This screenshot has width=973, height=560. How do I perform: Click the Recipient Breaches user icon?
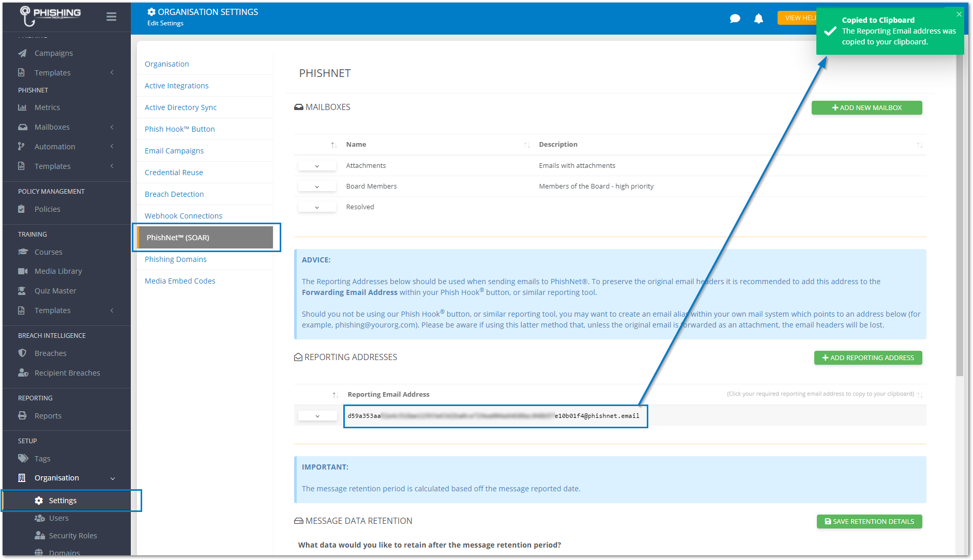pos(23,373)
